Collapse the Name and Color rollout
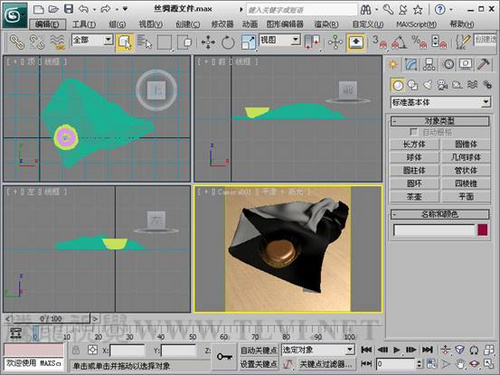 click(x=440, y=214)
